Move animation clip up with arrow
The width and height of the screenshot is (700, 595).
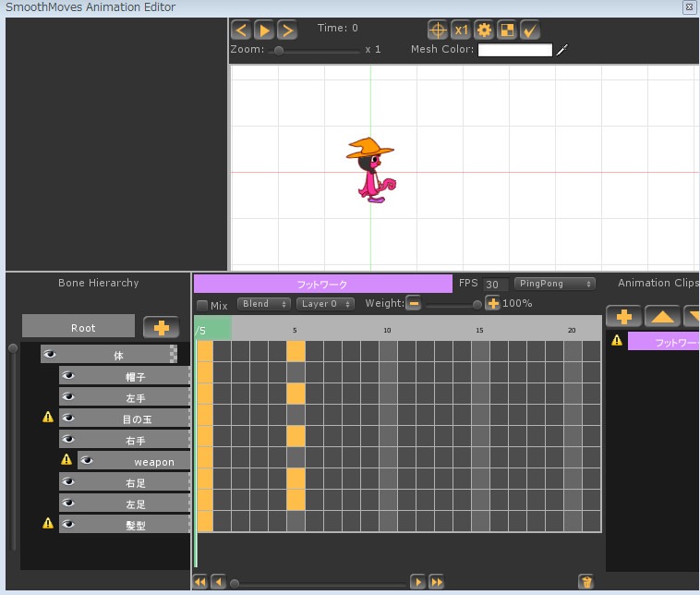coord(661,316)
